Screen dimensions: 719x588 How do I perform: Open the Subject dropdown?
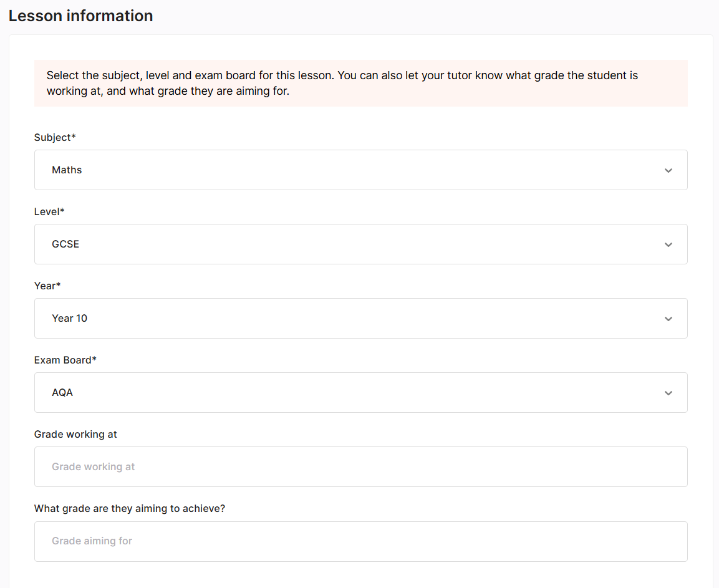[360, 170]
